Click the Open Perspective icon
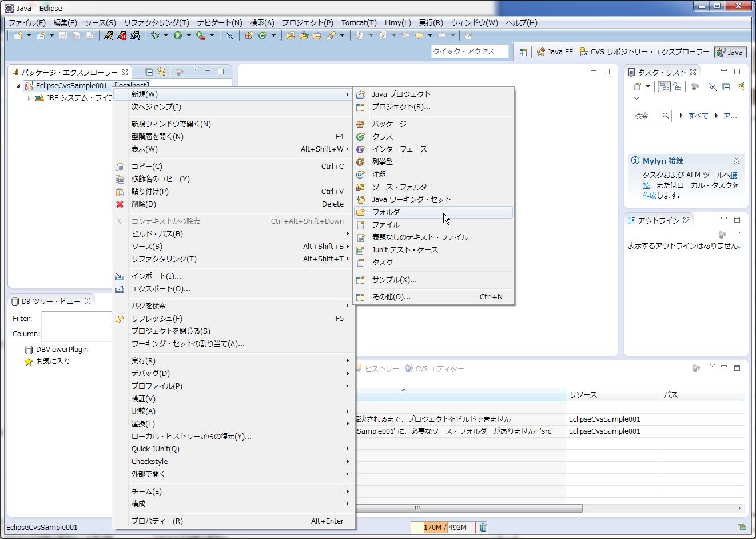 pyautogui.click(x=523, y=52)
